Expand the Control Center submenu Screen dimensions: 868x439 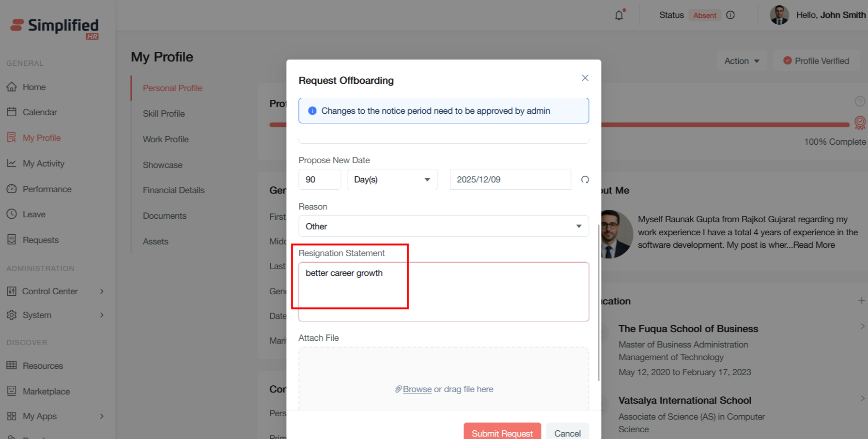pos(102,291)
